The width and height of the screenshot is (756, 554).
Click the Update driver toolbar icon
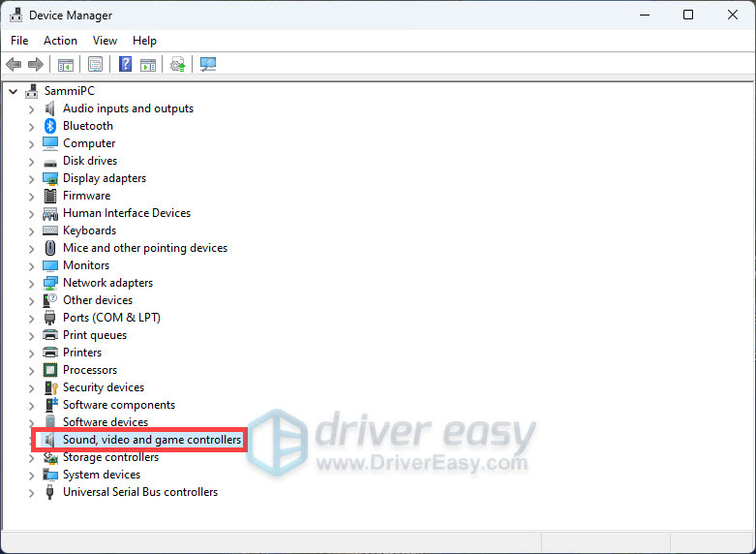click(x=177, y=65)
